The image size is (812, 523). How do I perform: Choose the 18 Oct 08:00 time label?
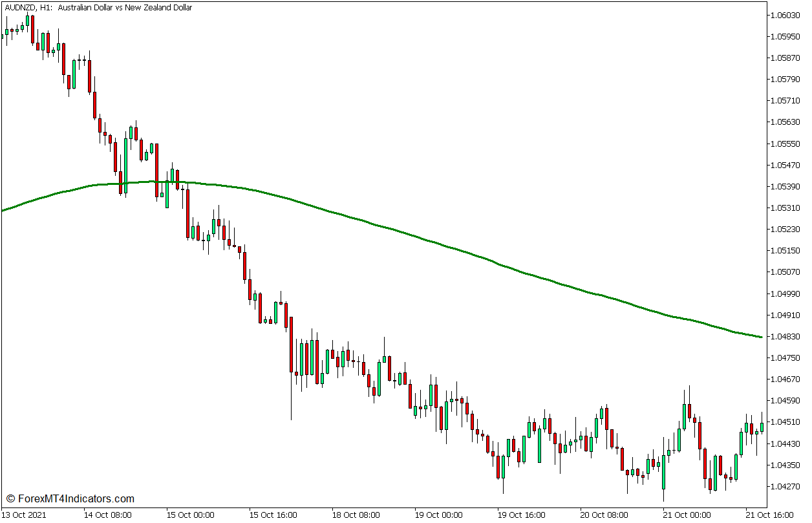pos(356,515)
